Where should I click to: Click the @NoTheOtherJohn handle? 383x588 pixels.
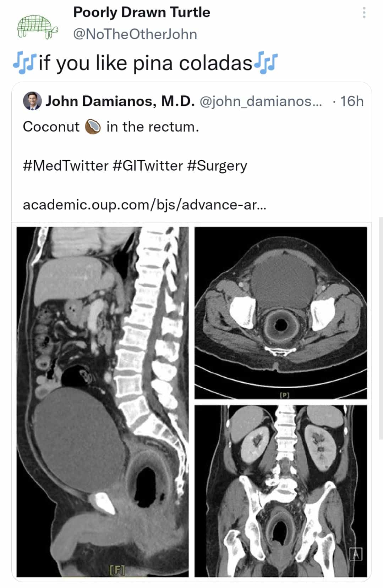[135, 34]
